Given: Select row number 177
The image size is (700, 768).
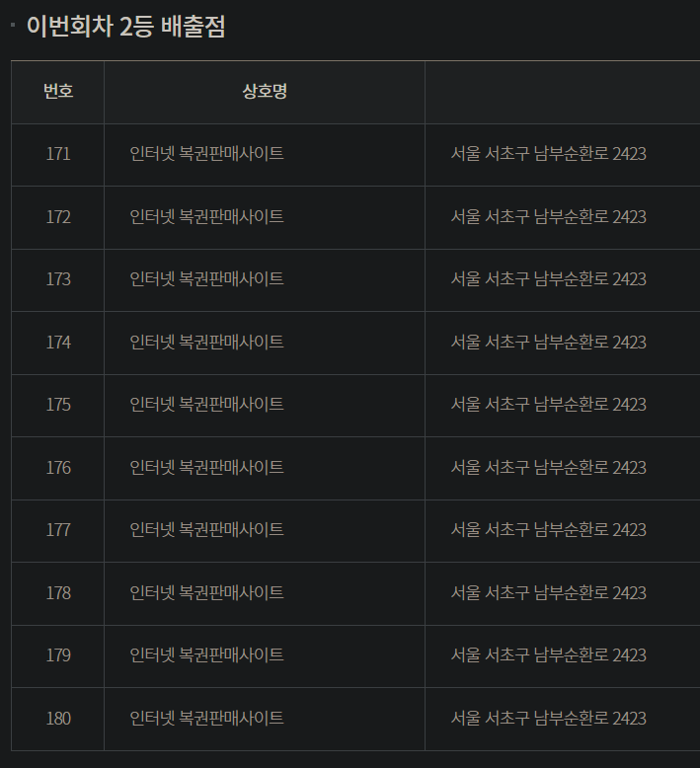Looking at the screenshot, I should point(58,530).
